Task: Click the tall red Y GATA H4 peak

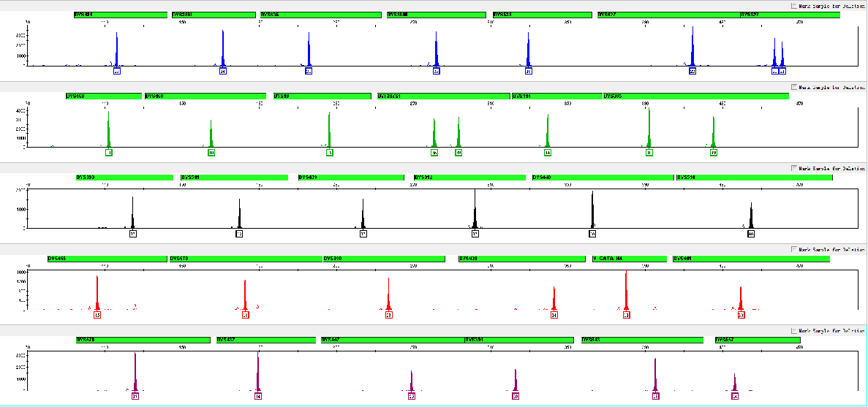Action: 626,290
